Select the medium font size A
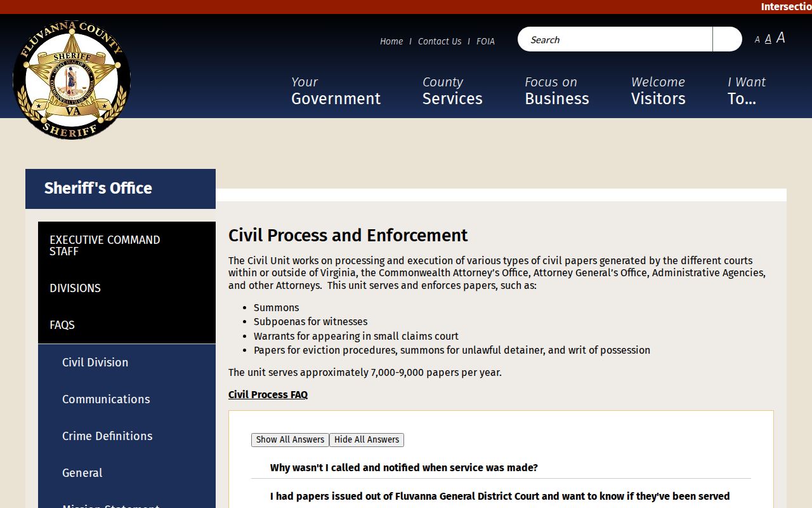Image resolution: width=812 pixels, height=508 pixels. (x=768, y=39)
